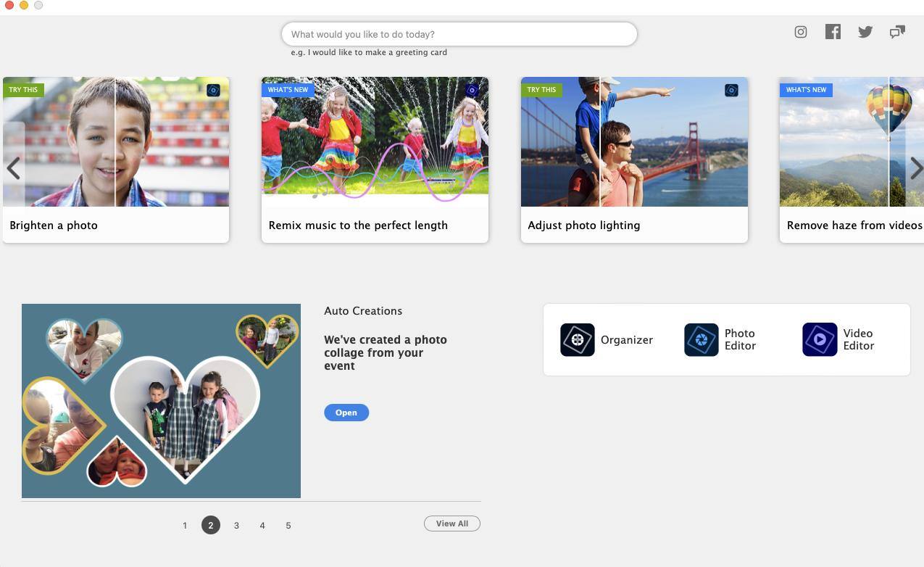Open the Instagram icon link
This screenshot has height=567, width=924.
[x=801, y=32]
